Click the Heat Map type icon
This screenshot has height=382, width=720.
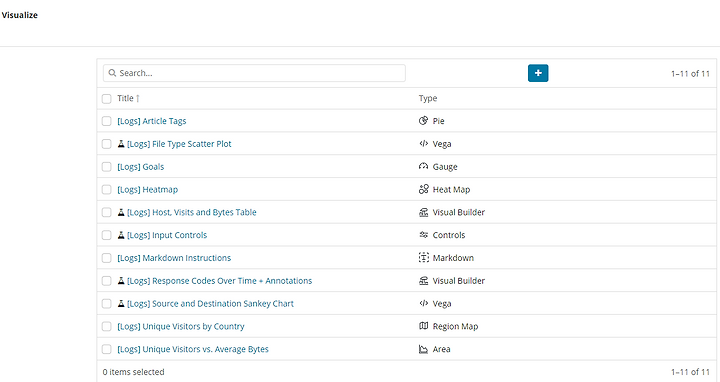click(423, 189)
